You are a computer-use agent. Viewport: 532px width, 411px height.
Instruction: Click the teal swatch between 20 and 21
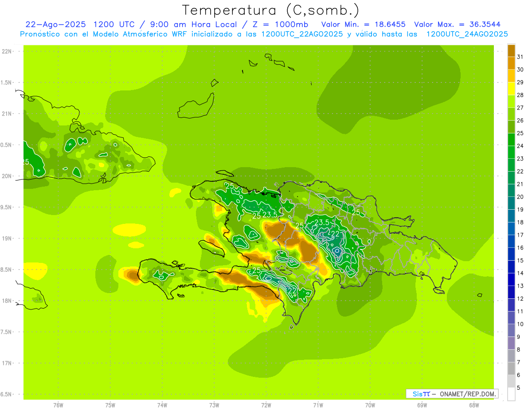point(511,191)
